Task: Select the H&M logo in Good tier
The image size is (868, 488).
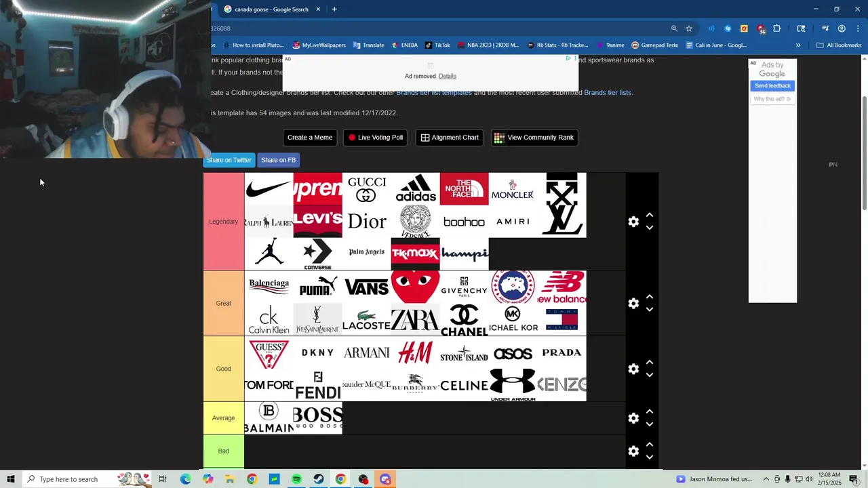Action: click(x=415, y=352)
